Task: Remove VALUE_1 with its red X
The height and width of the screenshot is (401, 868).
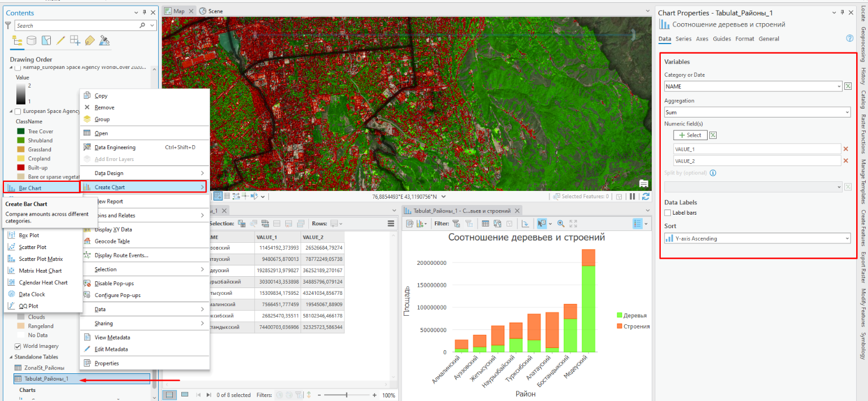Action: pos(845,149)
